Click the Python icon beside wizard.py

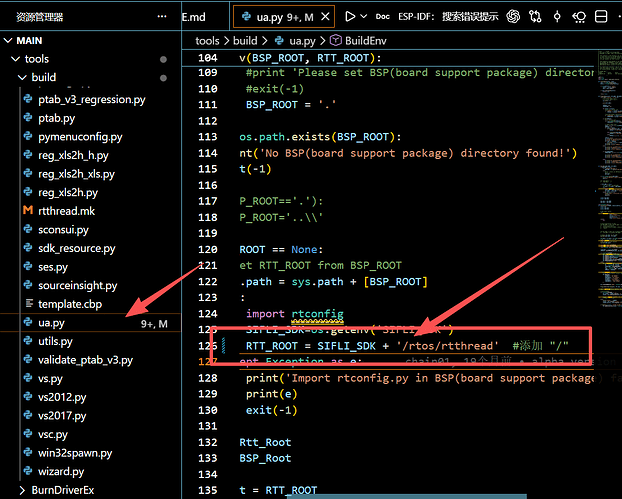28,471
